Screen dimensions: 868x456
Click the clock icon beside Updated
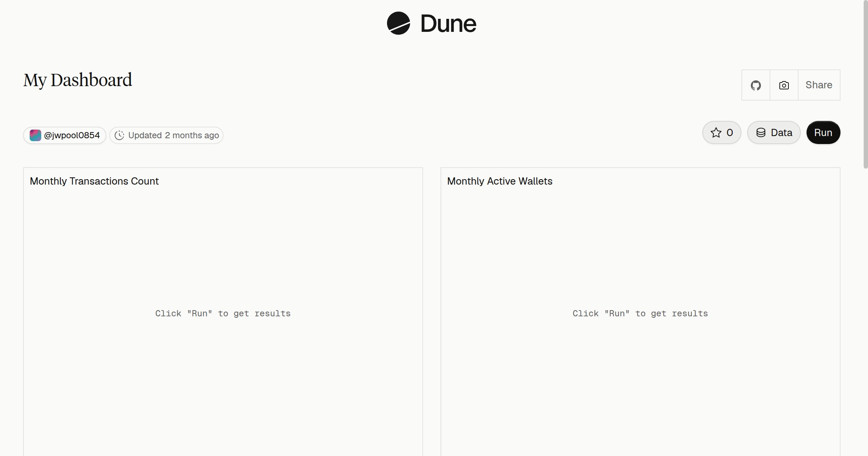(x=119, y=135)
